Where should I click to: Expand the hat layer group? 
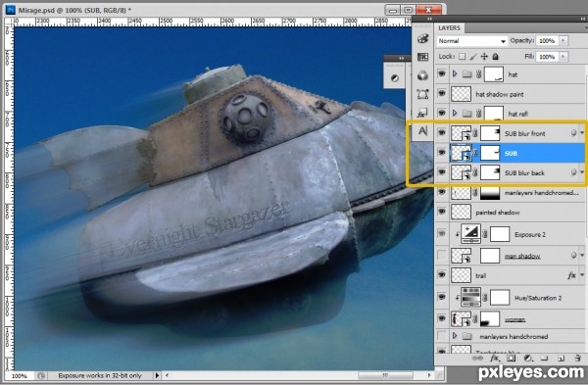click(x=455, y=73)
